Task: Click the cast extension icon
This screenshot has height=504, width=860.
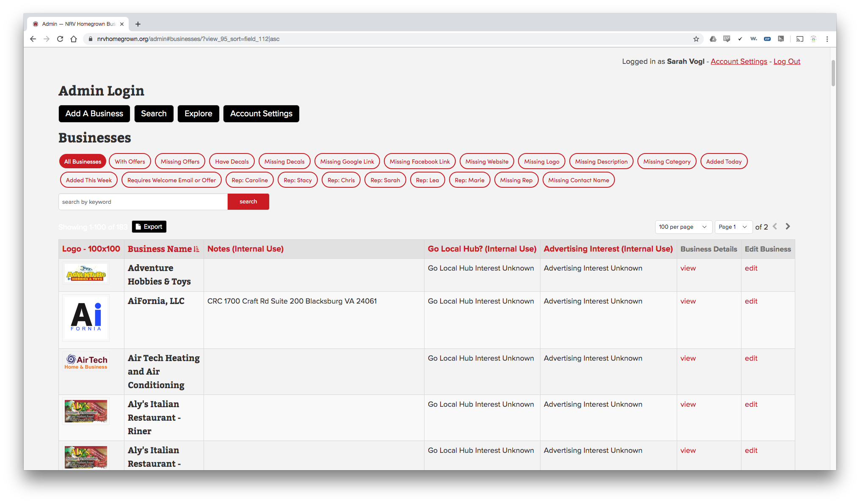Action: click(799, 39)
